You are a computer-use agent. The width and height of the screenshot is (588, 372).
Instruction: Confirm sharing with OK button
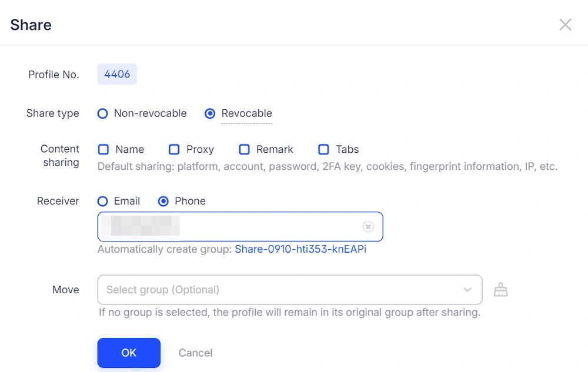pyautogui.click(x=129, y=353)
